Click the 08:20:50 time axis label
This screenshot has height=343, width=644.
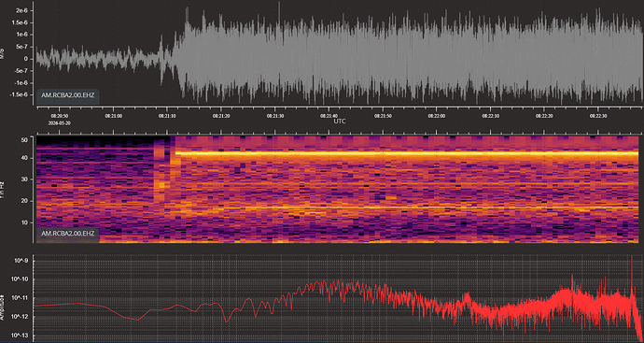(x=60, y=117)
